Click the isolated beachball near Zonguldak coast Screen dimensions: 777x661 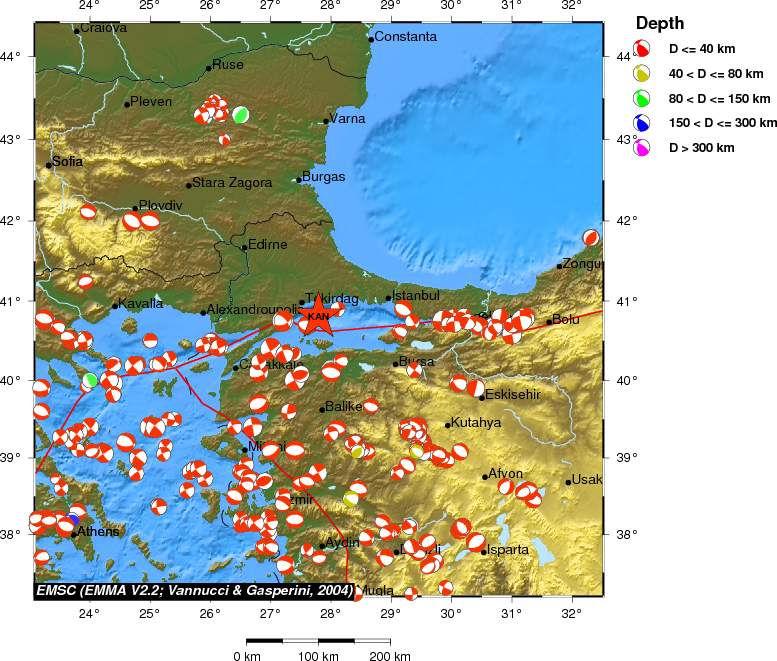pyautogui.click(x=591, y=238)
